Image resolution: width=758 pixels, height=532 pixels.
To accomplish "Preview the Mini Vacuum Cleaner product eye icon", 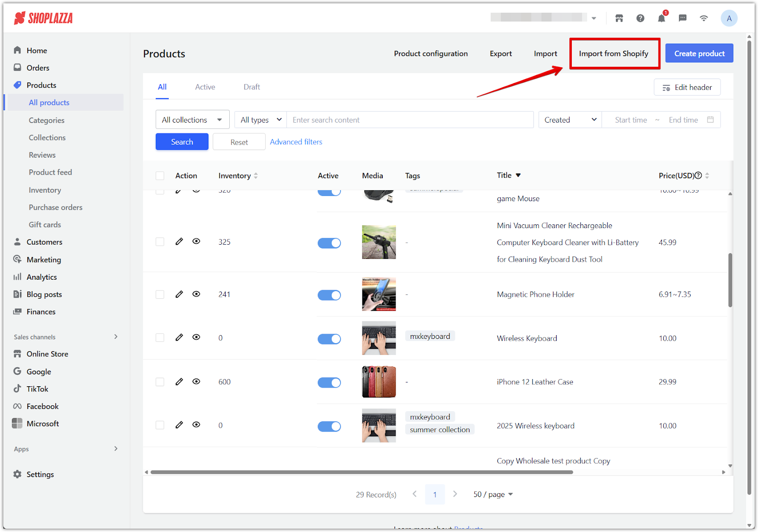I will point(196,241).
